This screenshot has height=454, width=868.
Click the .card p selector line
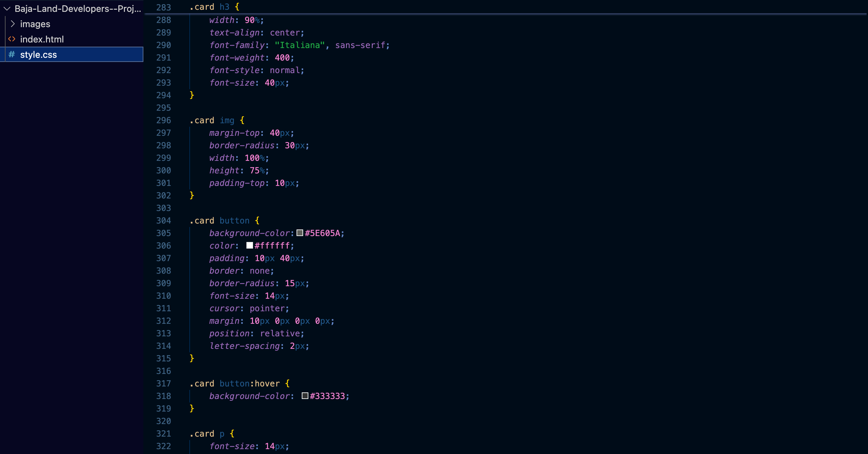coord(207,434)
